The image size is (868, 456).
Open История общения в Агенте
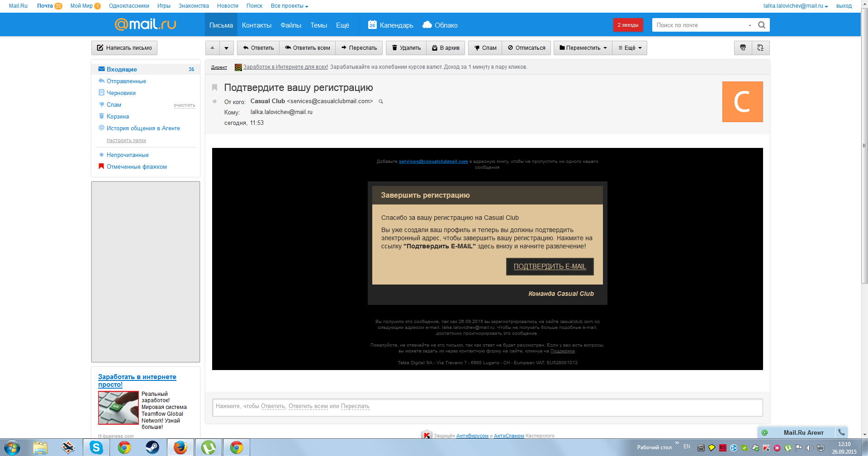click(x=143, y=128)
